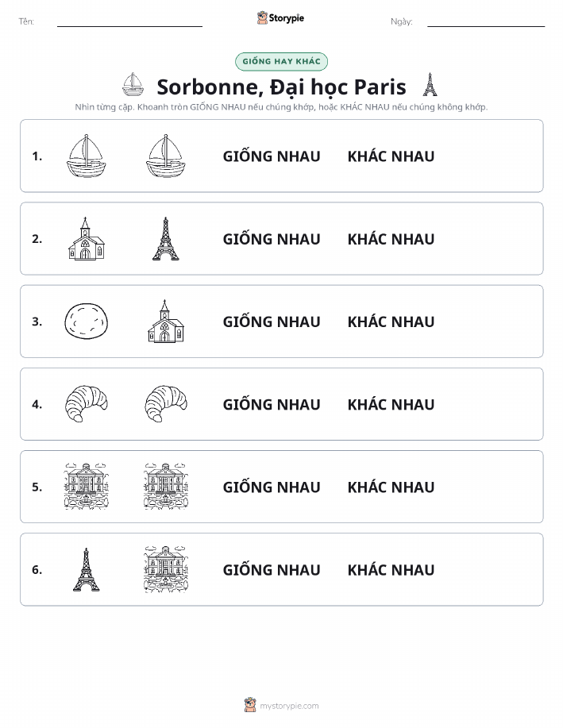Select the first sailboat in row 1

click(x=87, y=156)
